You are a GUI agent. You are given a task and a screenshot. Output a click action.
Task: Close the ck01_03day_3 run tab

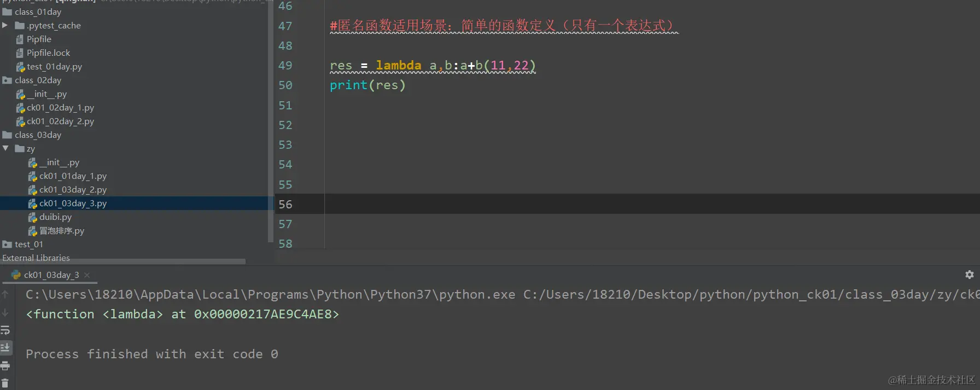pos(87,275)
